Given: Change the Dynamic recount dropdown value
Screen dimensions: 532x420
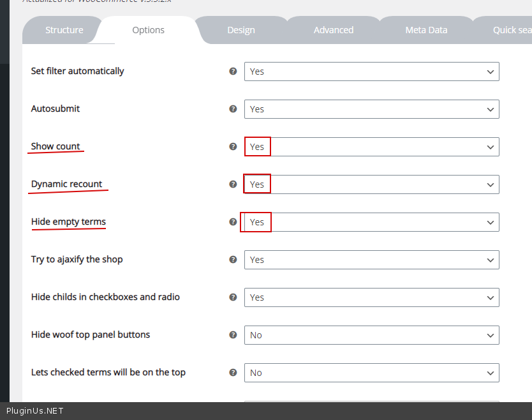Looking at the screenshot, I should coord(371,184).
